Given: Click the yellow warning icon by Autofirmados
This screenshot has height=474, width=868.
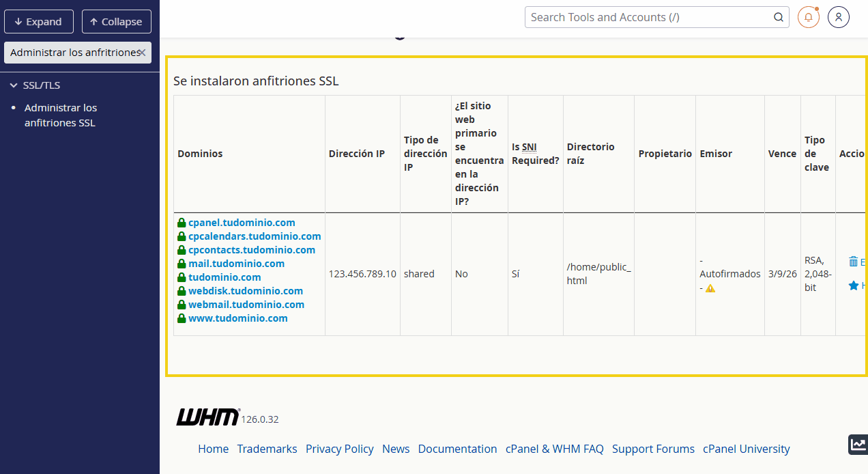Looking at the screenshot, I should [710, 288].
